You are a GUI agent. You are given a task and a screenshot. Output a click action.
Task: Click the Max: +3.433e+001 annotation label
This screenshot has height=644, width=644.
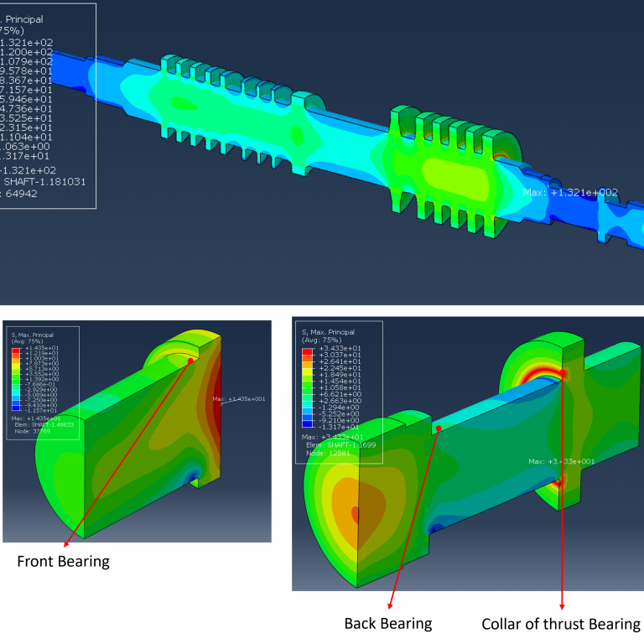[561, 461]
